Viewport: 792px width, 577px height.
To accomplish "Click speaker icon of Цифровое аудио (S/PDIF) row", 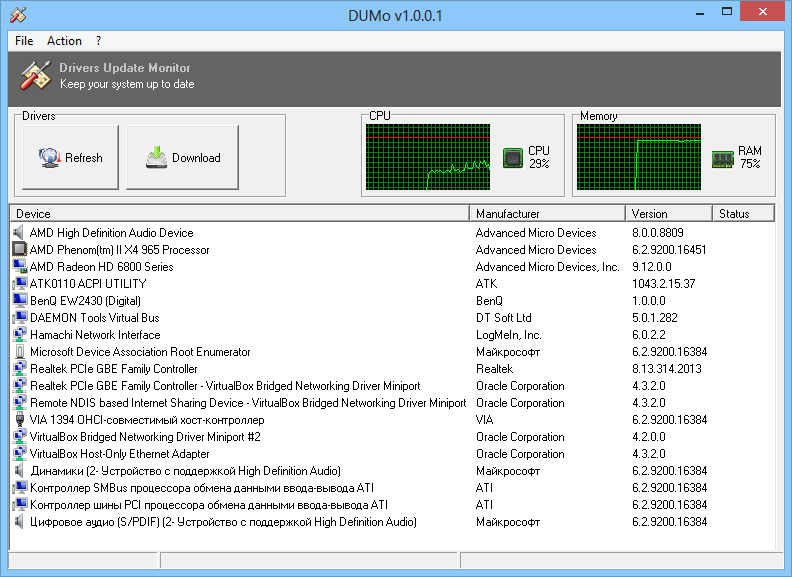I will coord(19,521).
